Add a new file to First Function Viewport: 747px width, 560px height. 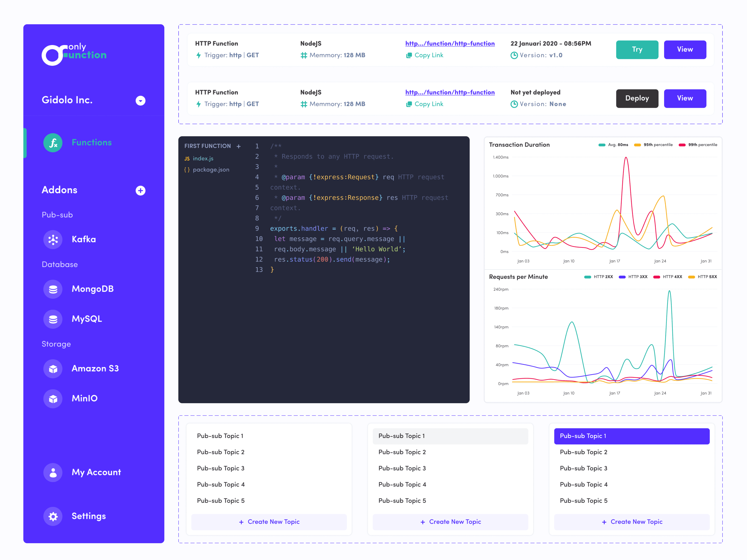click(239, 146)
